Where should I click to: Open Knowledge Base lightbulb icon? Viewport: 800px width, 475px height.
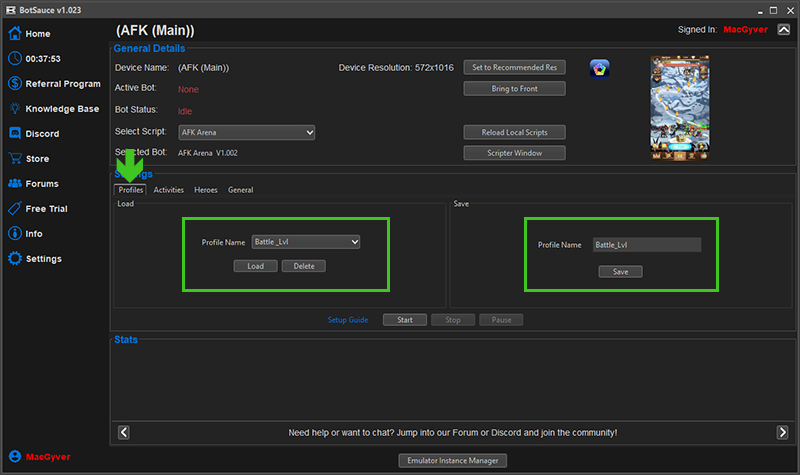[15, 109]
